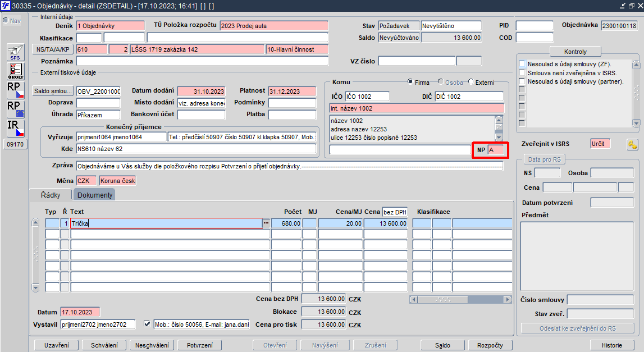The height and width of the screenshot is (352, 644).
Task: Click the Datum dodání field 31.10.2023
Action: [x=202, y=91]
